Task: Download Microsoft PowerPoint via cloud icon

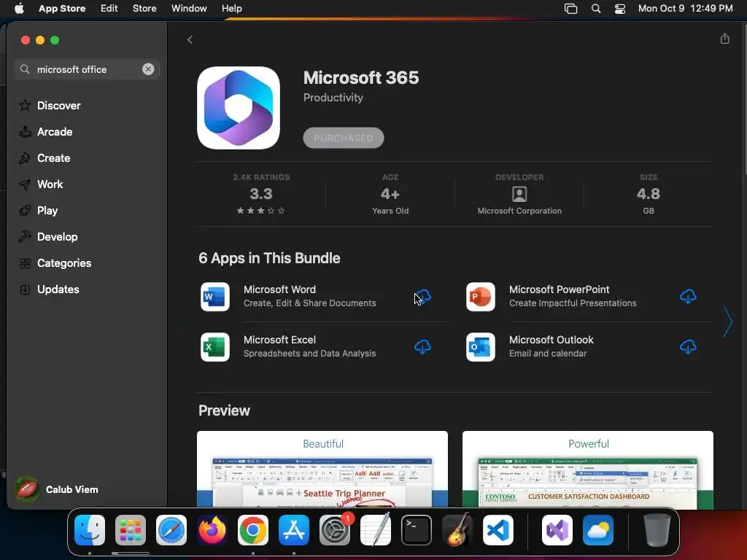Action: [688, 296]
